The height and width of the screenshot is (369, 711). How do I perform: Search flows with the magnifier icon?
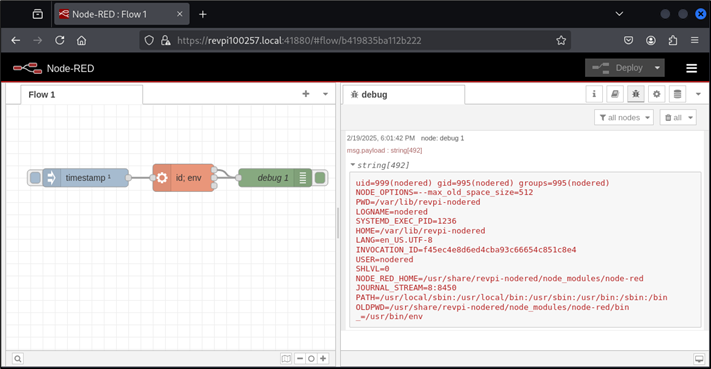tap(17, 359)
